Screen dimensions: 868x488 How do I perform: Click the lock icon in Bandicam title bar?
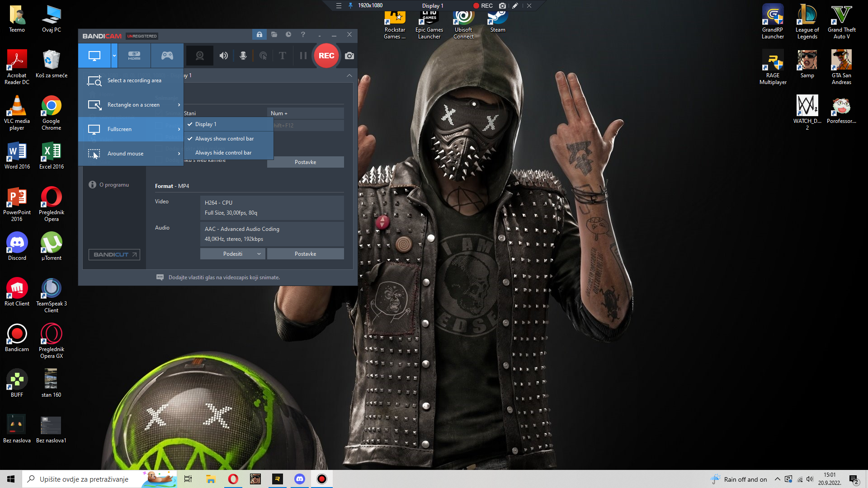point(259,35)
